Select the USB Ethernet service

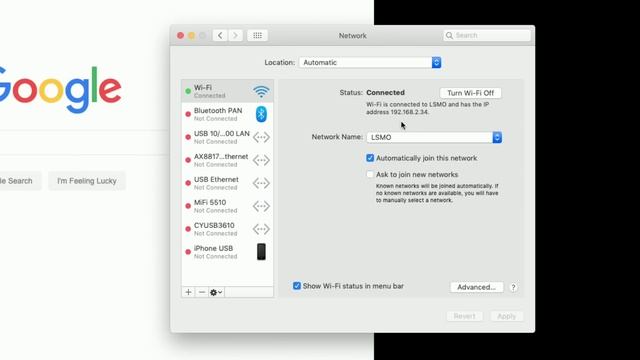click(x=227, y=183)
